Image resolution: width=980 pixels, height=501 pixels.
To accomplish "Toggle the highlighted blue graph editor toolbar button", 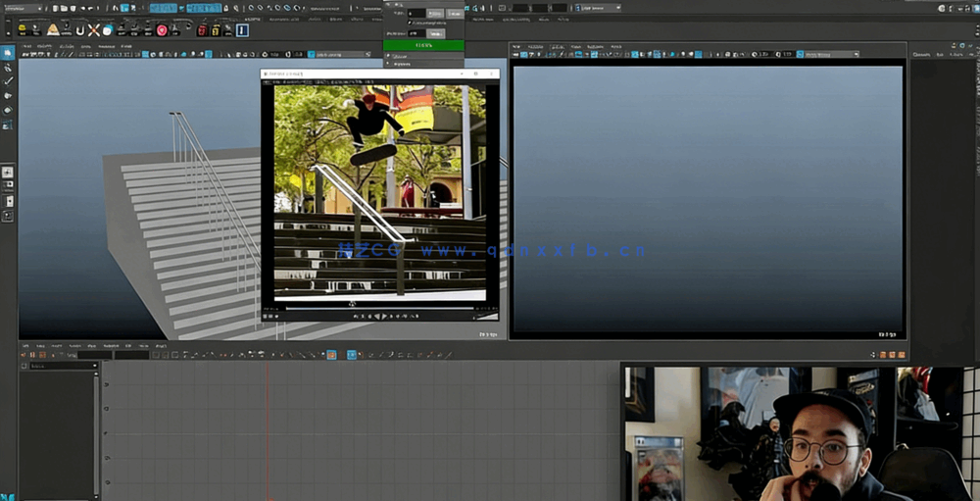I will (352, 354).
